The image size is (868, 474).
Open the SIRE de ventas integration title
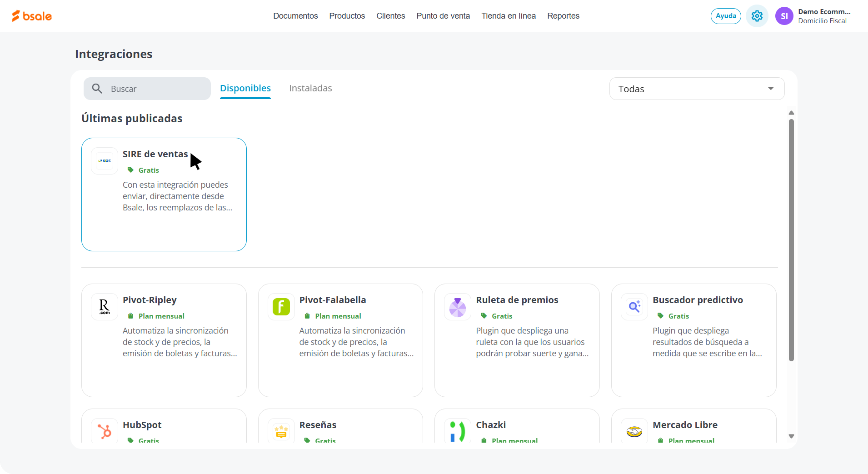155,154
